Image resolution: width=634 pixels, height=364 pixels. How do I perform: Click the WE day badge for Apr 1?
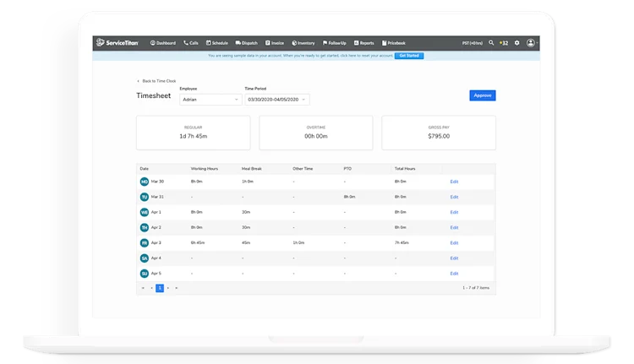pos(145,212)
